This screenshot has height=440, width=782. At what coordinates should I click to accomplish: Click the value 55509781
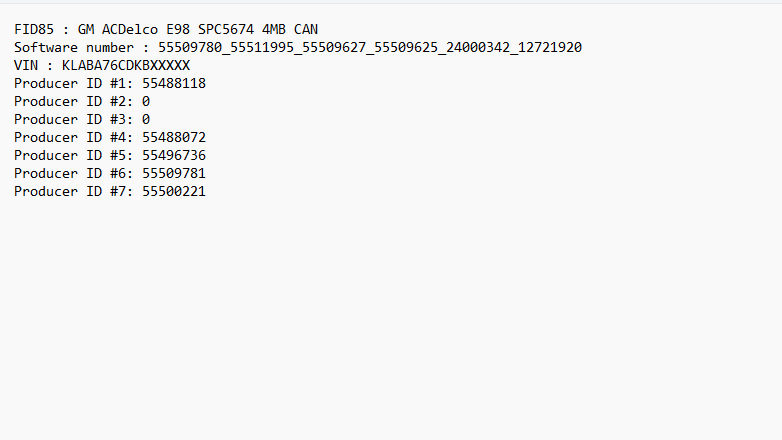point(174,173)
